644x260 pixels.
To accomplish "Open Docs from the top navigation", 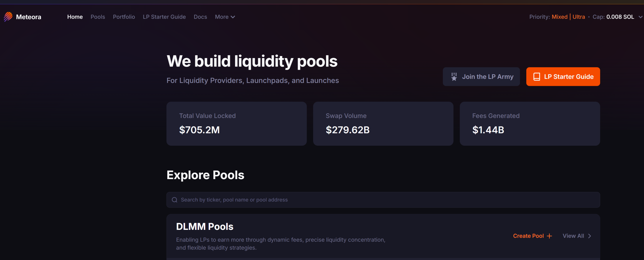I will pos(200,17).
